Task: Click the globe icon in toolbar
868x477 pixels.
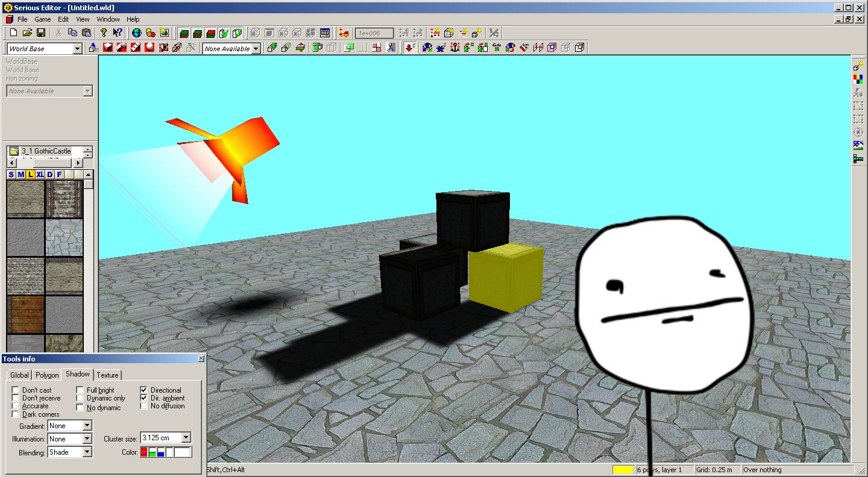Action: 136,33
